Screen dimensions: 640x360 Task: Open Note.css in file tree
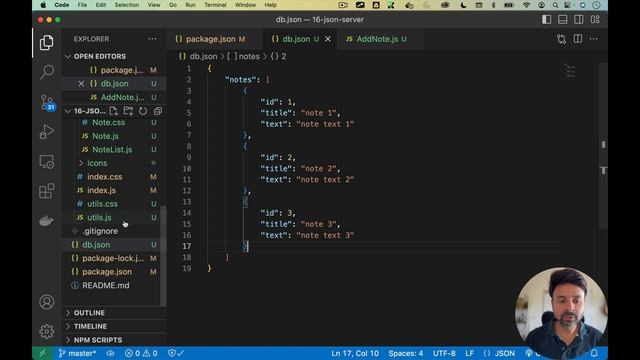click(109, 122)
